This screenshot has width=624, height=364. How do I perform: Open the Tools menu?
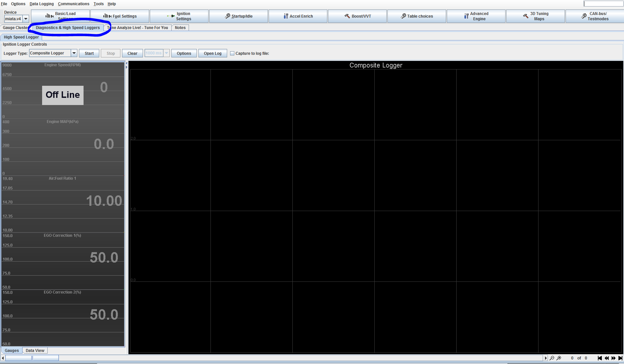[99, 4]
